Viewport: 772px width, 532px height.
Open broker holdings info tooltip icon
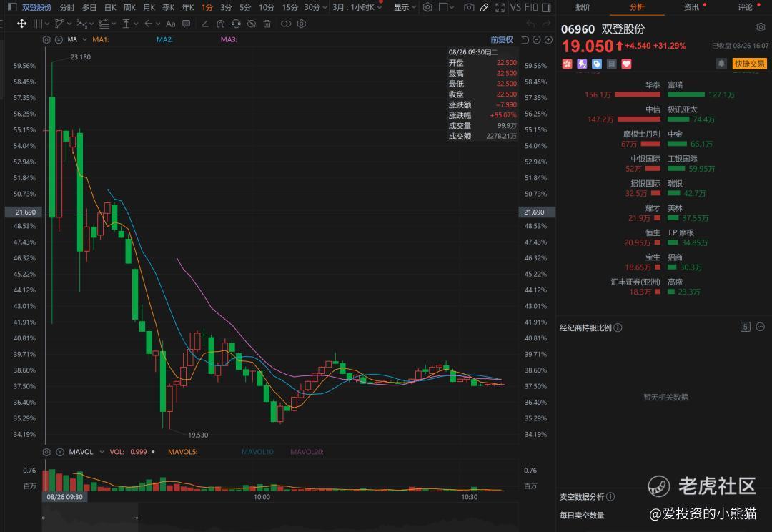(618, 327)
